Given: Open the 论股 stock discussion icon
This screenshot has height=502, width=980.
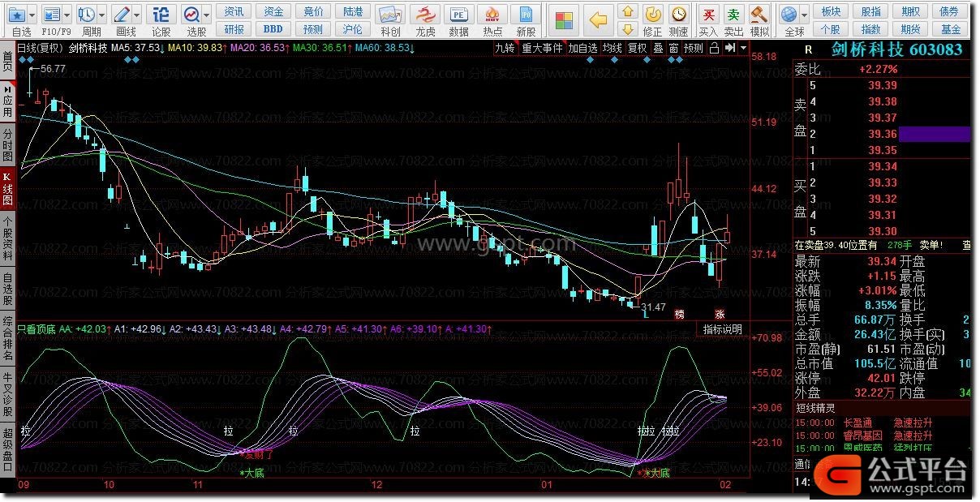Looking at the screenshot, I should (x=161, y=15).
